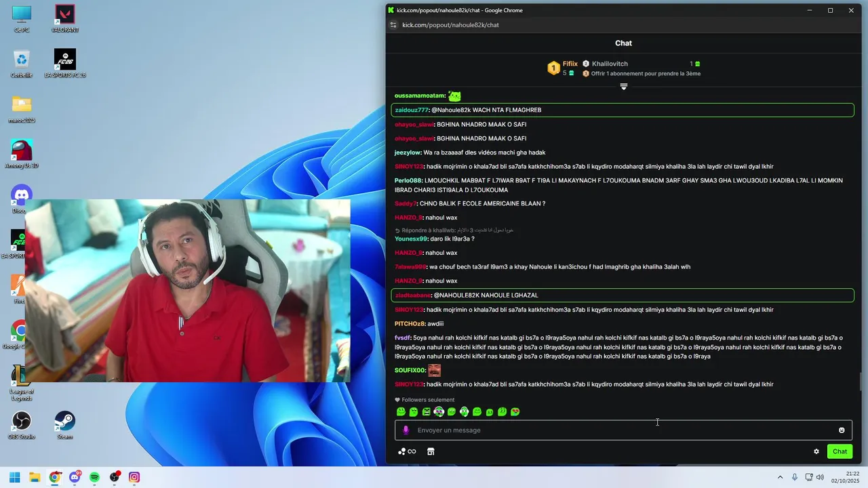Click username Saddy7 in chat
The width and height of the screenshot is (868, 488).
coord(406,204)
